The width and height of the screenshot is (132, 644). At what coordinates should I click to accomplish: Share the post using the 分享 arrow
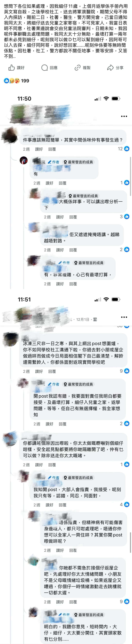[115, 67]
